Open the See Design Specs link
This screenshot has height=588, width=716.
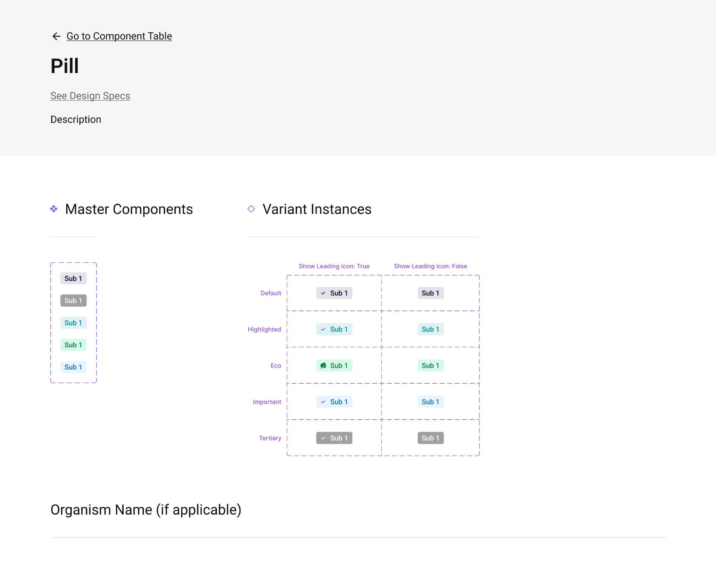(90, 96)
